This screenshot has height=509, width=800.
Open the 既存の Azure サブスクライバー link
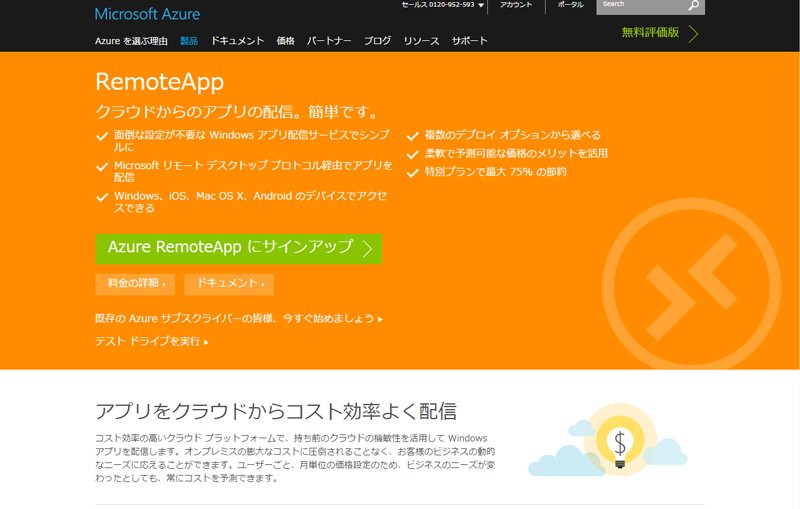[x=239, y=319]
